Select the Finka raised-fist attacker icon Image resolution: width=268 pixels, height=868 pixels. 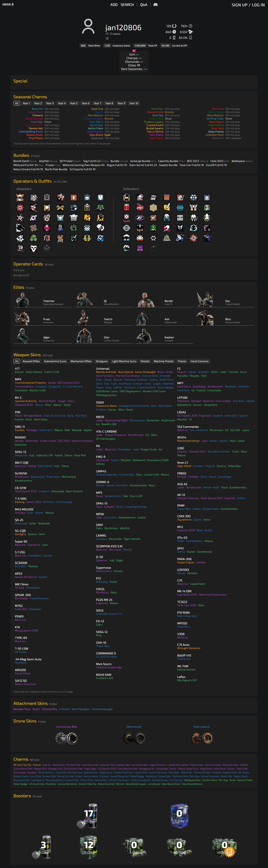coord(100,218)
